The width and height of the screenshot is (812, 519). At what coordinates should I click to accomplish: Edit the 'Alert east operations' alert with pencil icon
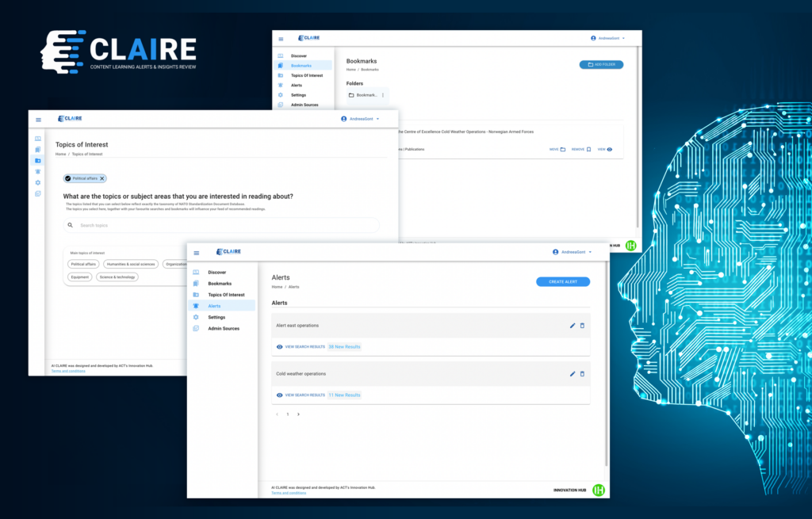(x=573, y=326)
